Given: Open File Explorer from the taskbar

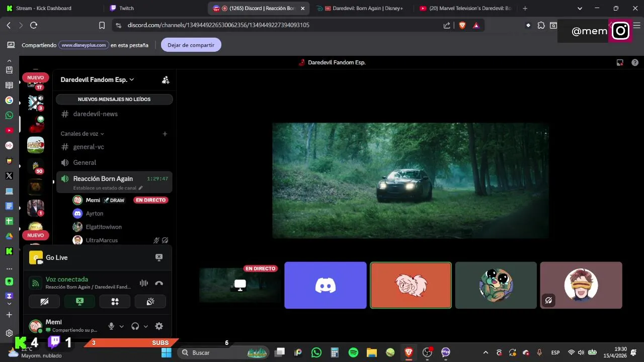Looking at the screenshot, I should point(372,352).
